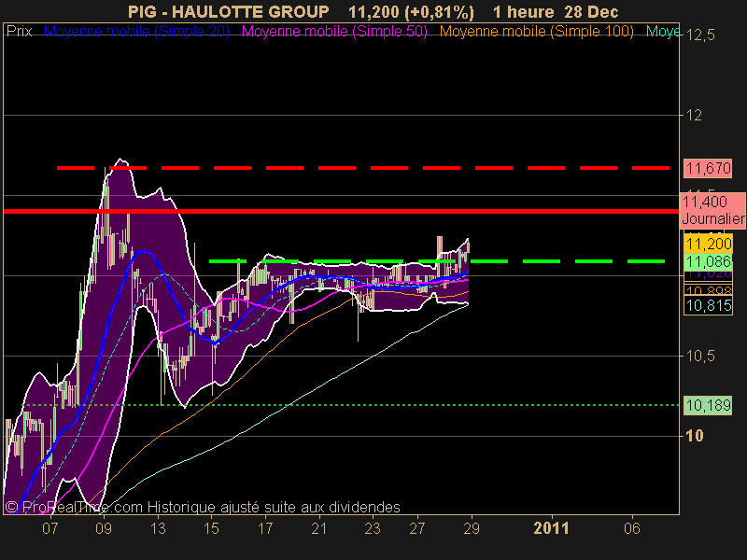747x560 pixels.
Task: Click the cyan 10,815 moving average label
Action: pyautogui.click(x=708, y=305)
